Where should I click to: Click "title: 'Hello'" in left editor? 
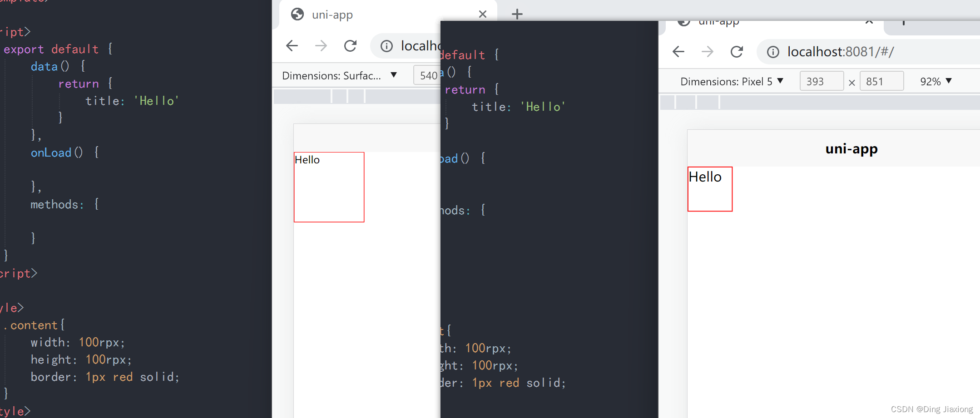(132, 101)
